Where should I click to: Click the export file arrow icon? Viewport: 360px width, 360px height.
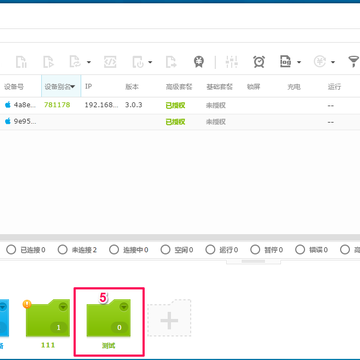pos(171,62)
